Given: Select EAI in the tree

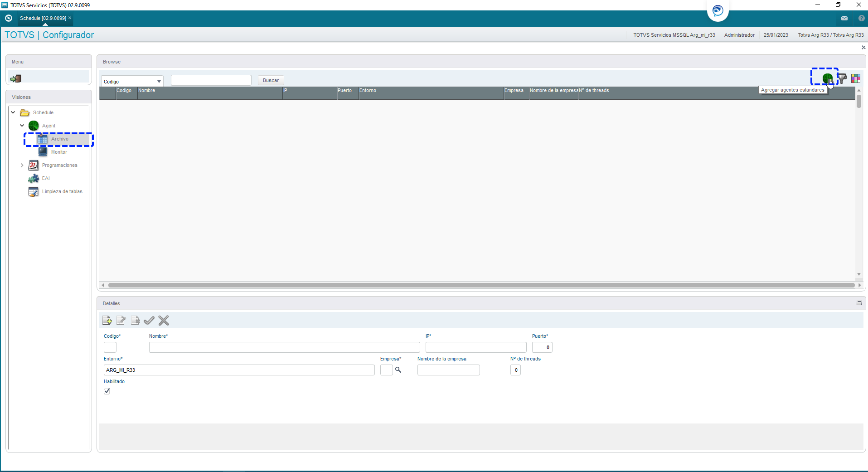Looking at the screenshot, I should pyautogui.click(x=46, y=178).
